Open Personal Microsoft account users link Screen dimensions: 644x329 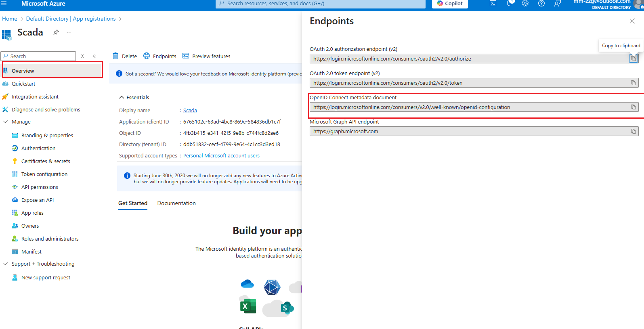pos(221,156)
